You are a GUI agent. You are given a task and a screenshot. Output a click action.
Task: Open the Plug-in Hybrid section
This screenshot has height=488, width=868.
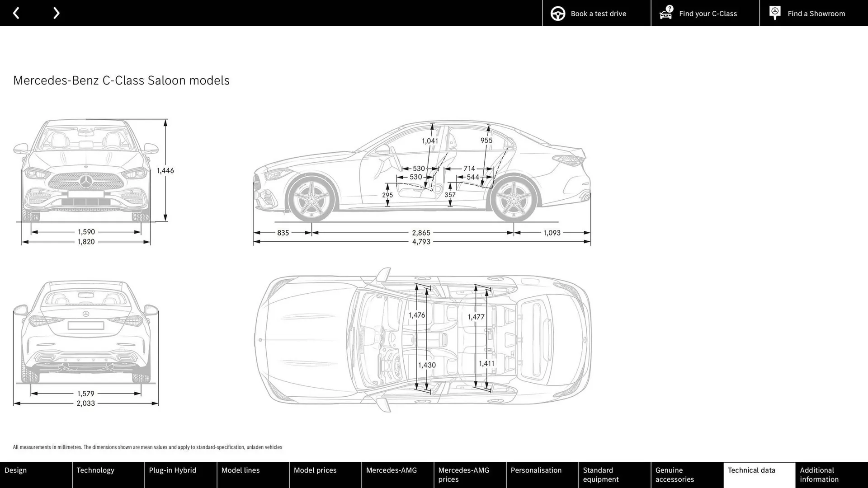pyautogui.click(x=180, y=475)
